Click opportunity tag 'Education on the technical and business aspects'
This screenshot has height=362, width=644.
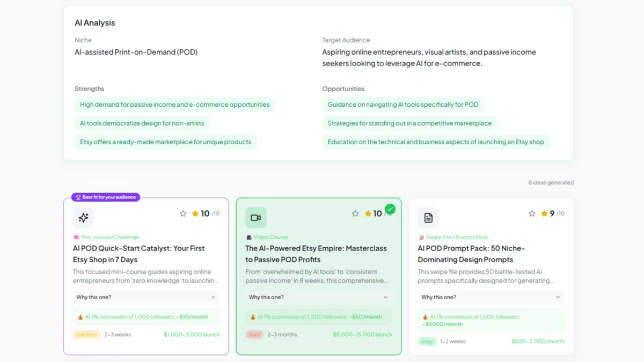[436, 142]
